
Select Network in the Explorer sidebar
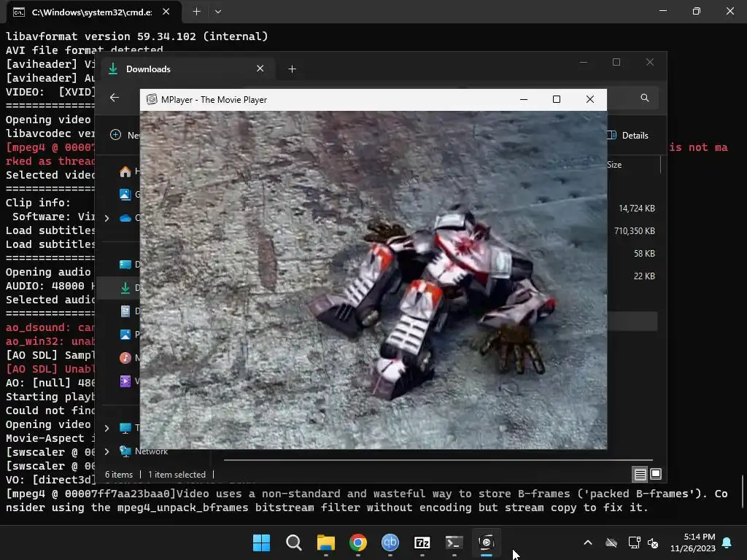pyautogui.click(x=151, y=451)
